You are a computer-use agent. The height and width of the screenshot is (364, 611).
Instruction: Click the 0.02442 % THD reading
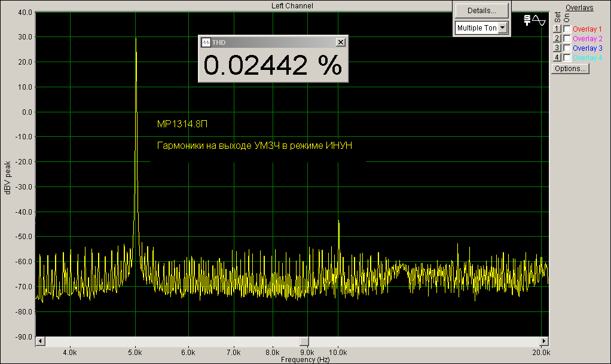pyautogui.click(x=273, y=65)
